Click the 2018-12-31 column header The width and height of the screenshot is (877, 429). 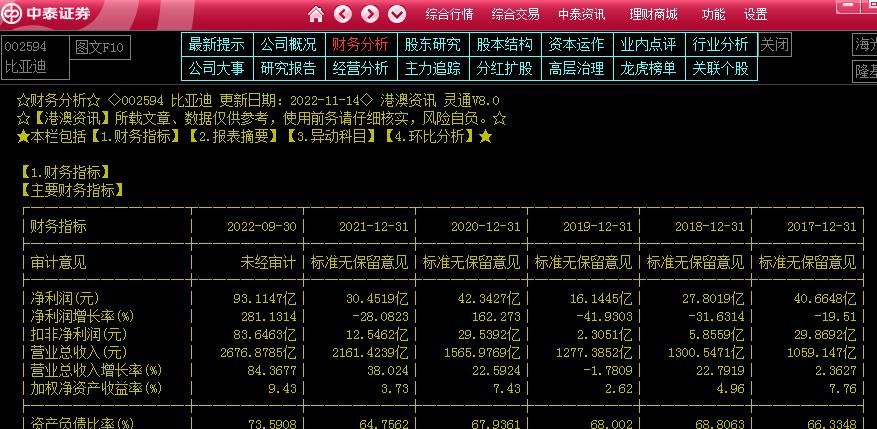[x=709, y=227]
